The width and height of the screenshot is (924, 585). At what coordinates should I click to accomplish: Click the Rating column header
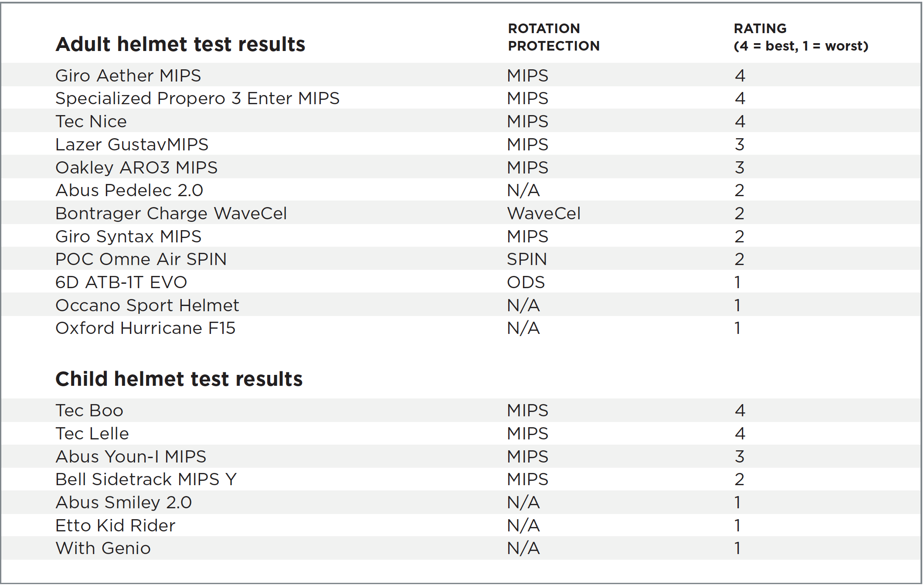coord(801,37)
